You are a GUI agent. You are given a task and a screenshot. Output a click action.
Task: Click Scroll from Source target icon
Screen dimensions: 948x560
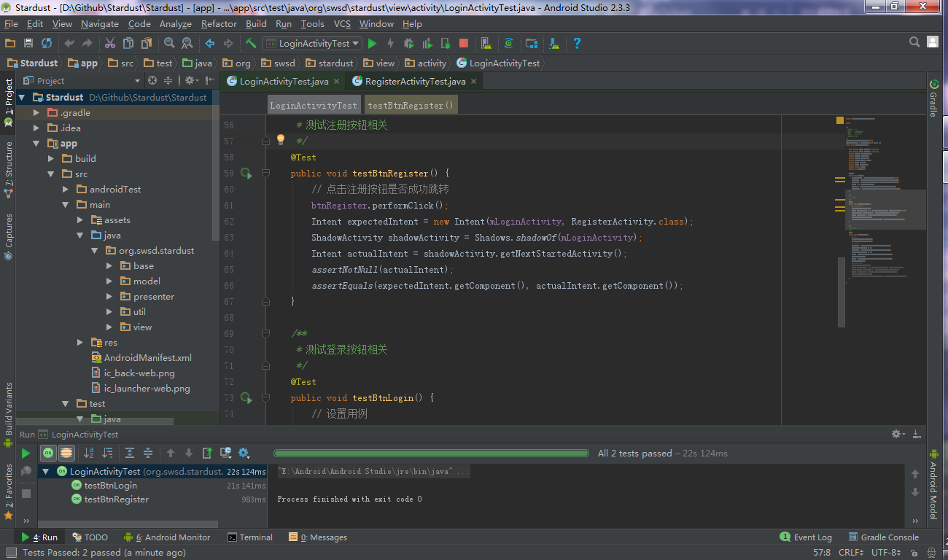click(x=152, y=81)
